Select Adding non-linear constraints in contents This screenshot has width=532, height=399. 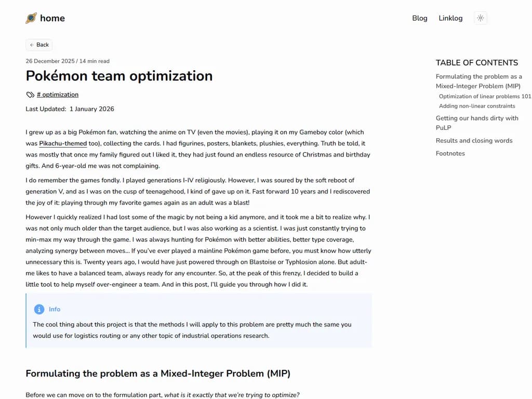tap(477, 106)
